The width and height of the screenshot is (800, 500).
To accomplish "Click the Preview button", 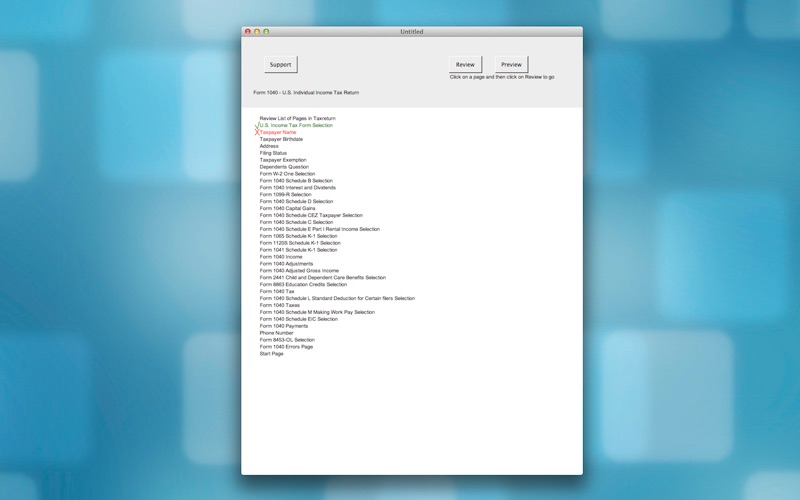I will point(511,65).
